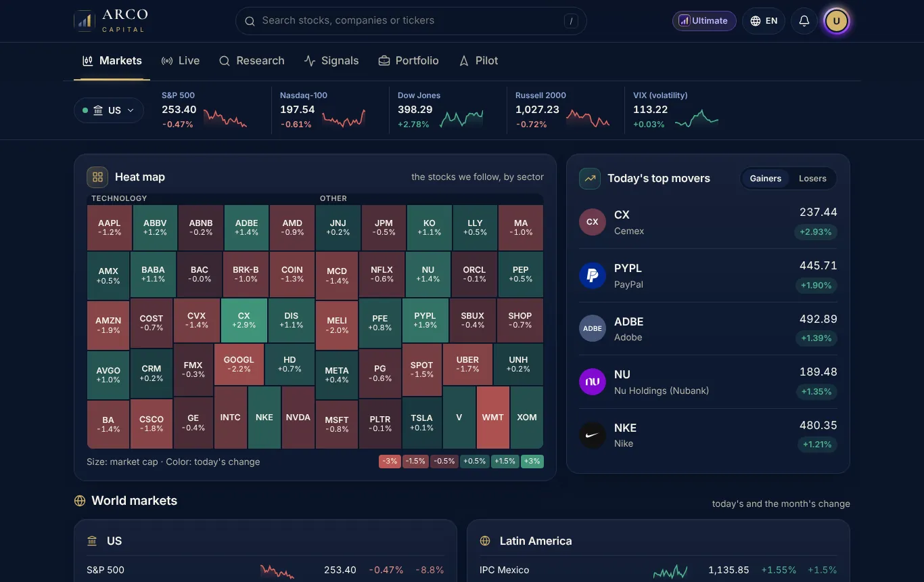Open the Dow Jones index ticker

(441, 110)
